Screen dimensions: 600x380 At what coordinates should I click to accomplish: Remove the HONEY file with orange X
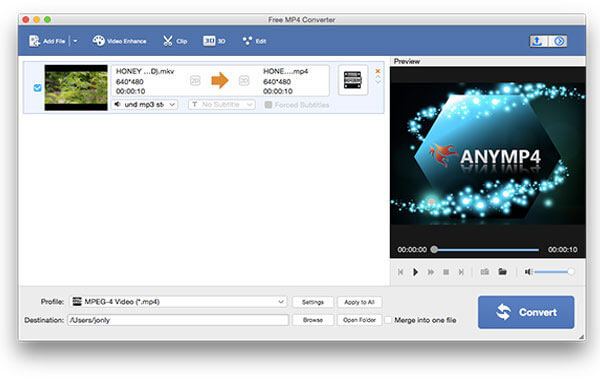[378, 71]
